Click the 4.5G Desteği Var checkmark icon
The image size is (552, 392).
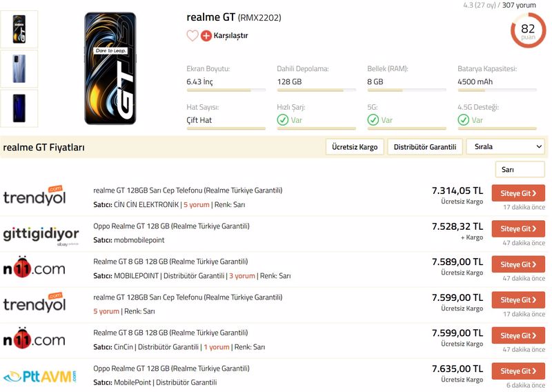click(x=464, y=120)
